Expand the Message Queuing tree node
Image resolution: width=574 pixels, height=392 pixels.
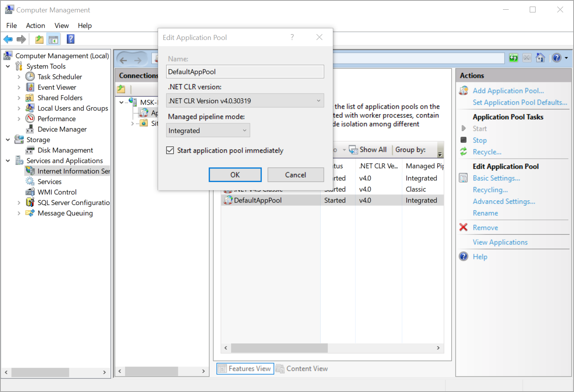coord(19,213)
